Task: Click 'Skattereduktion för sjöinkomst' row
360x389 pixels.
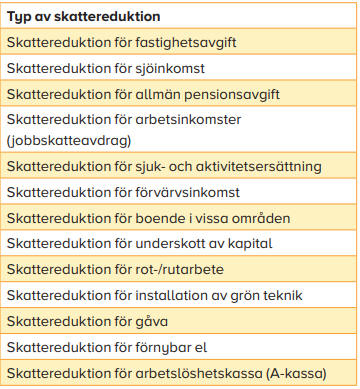Action: (x=179, y=68)
